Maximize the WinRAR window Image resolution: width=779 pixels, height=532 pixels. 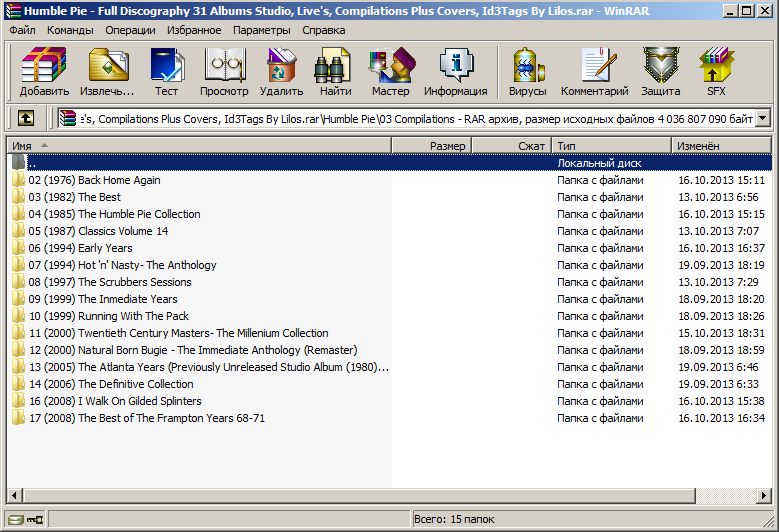[746, 10]
